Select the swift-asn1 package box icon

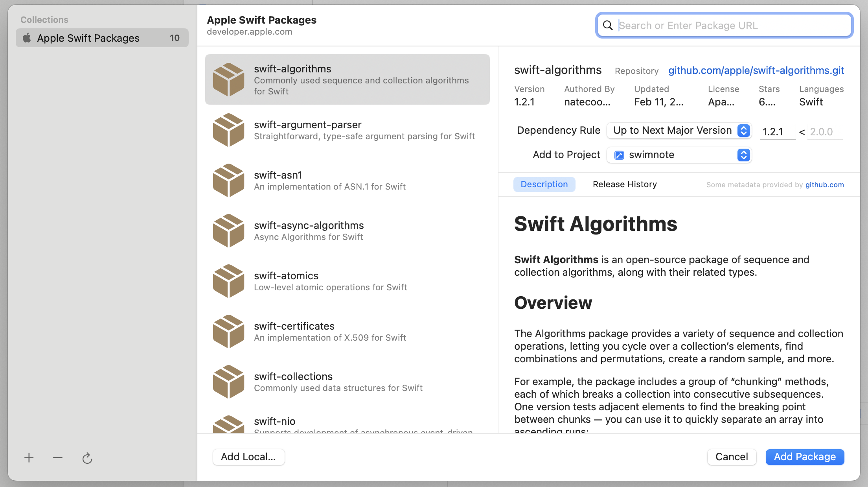tap(228, 181)
